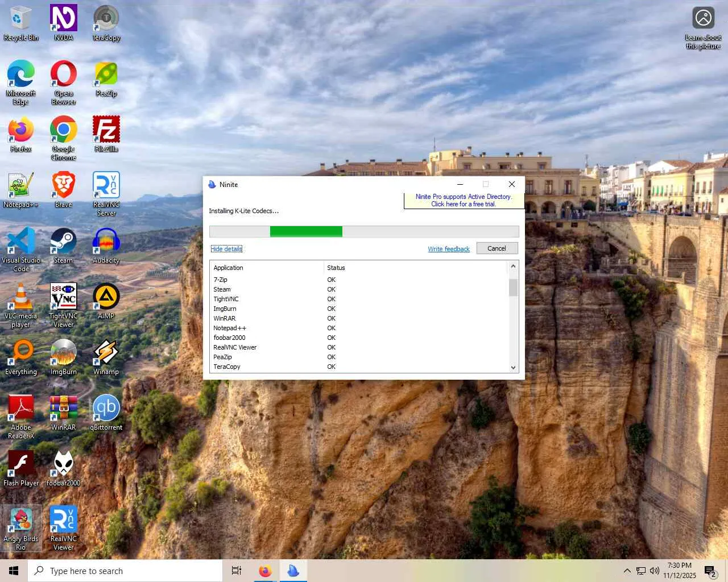
Task: Launch NVDA from the desktop
Action: (64, 23)
